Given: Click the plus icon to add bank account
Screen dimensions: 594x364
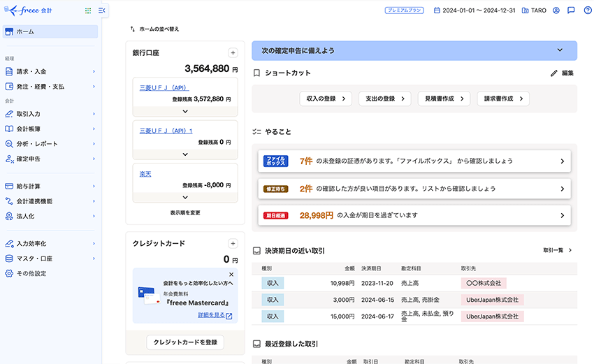Looking at the screenshot, I should 233,53.
